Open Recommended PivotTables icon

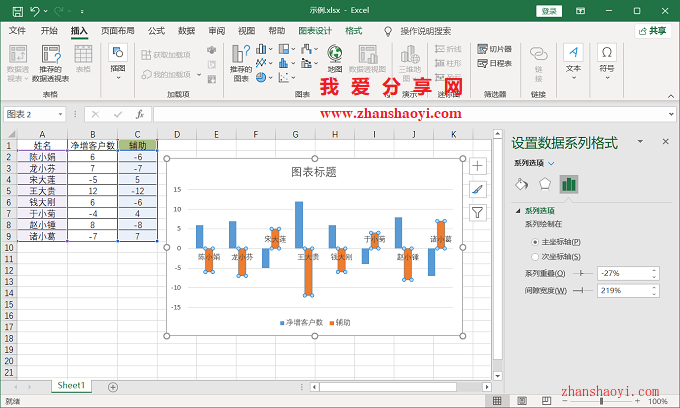point(51,55)
